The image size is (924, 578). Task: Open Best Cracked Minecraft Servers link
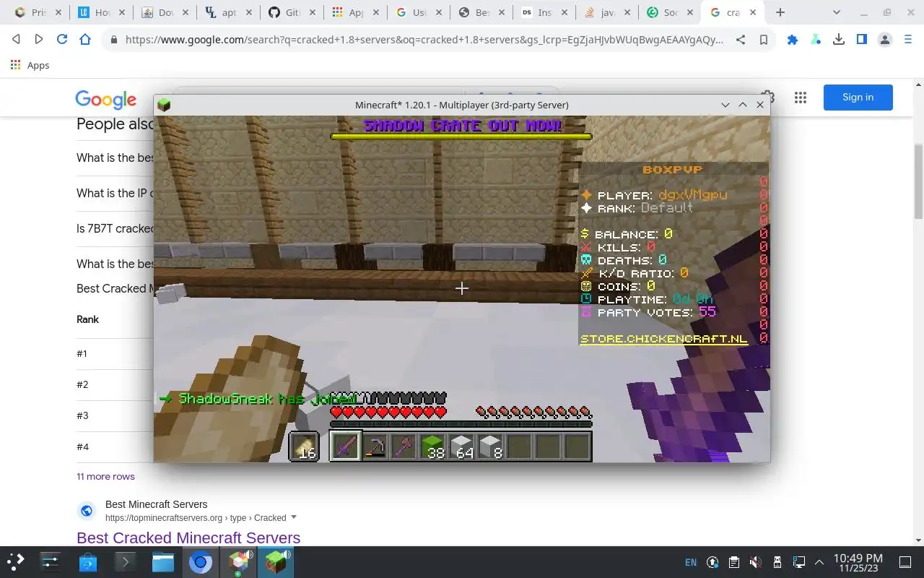click(188, 538)
